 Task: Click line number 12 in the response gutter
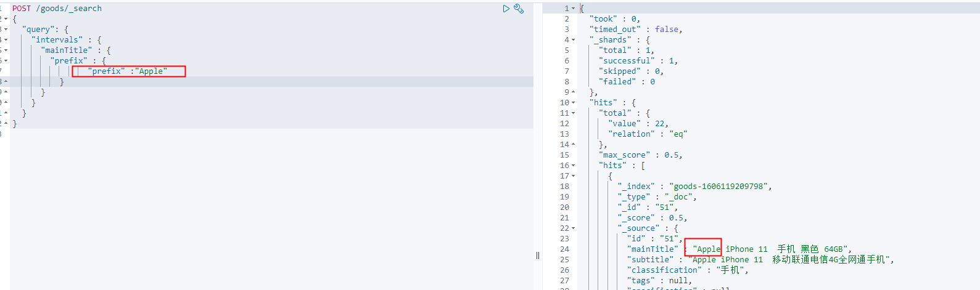tap(564, 124)
